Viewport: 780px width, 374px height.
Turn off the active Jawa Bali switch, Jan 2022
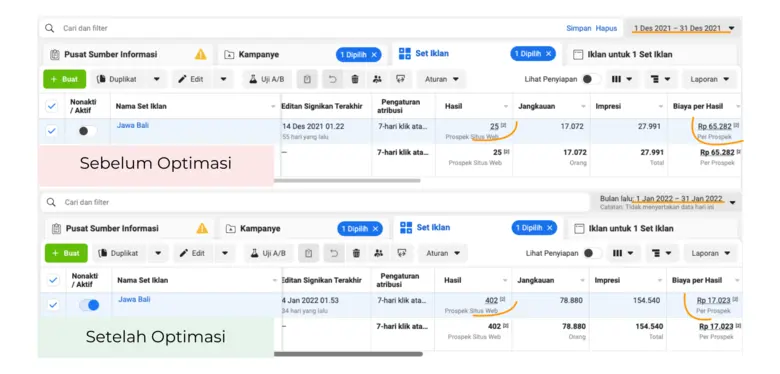coord(90,305)
